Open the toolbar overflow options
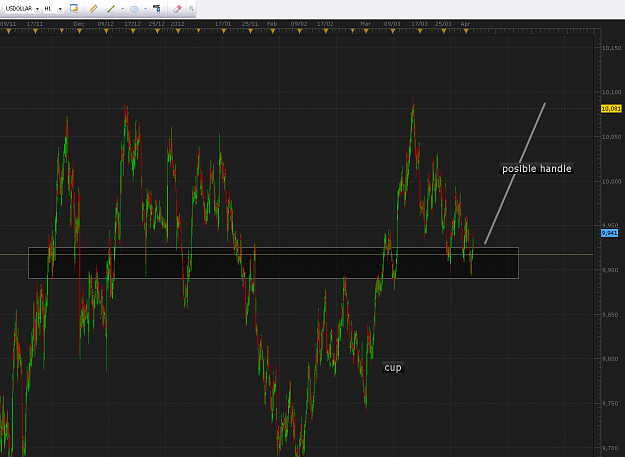Image resolution: width=625 pixels, height=457 pixels. click(191, 8)
